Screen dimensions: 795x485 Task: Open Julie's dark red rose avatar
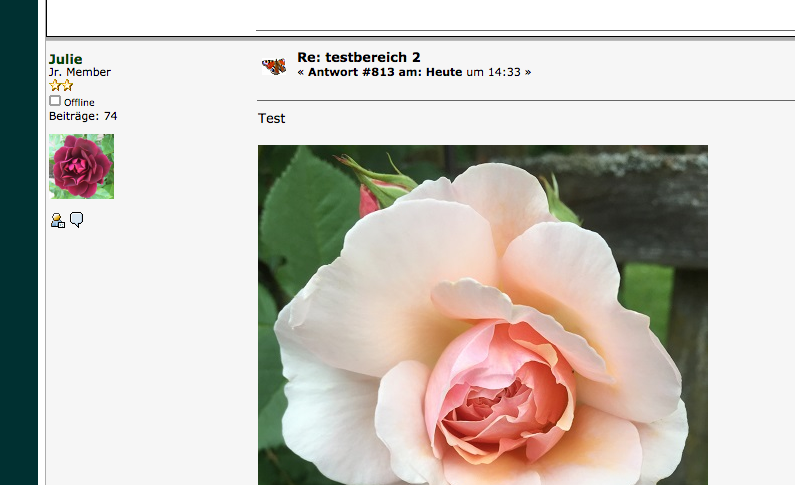(81, 166)
